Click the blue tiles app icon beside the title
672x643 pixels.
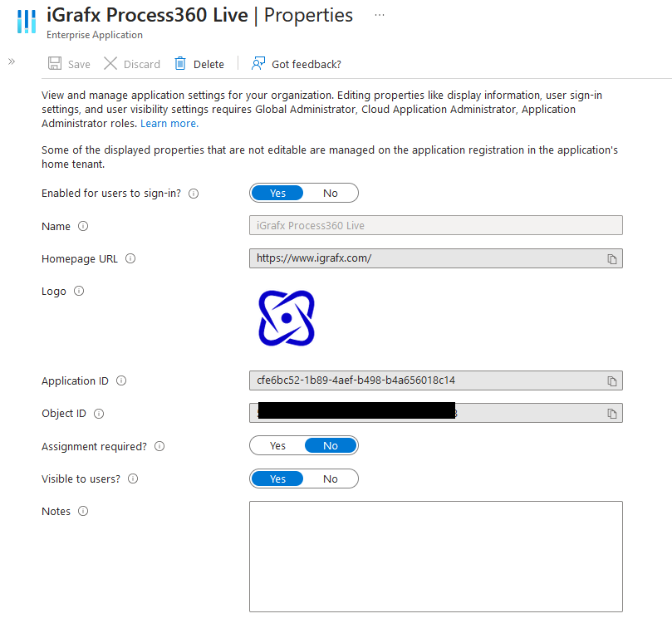click(x=26, y=20)
